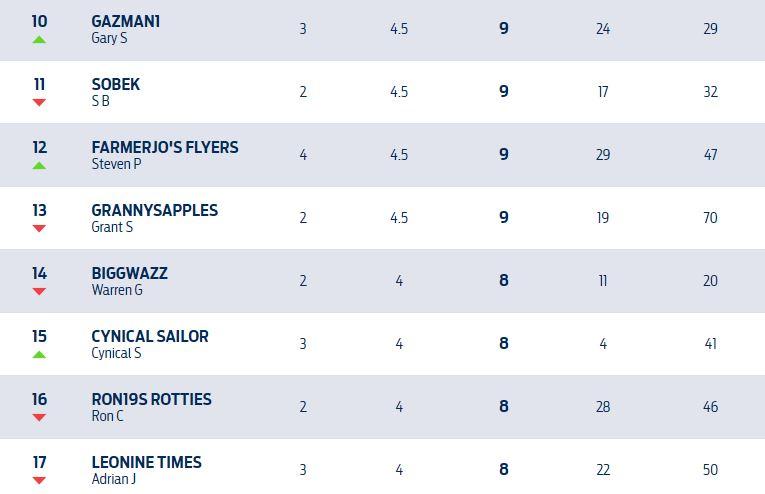Image resolution: width=765 pixels, height=494 pixels.
Task: Click red down arrow for RON19S ROTTIES
Action: (39, 417)
